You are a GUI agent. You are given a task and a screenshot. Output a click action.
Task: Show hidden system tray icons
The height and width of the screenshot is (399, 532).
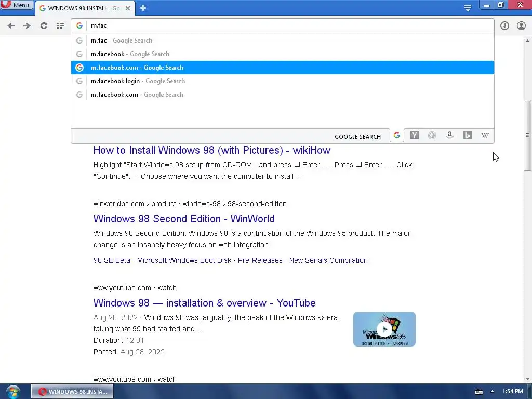coord(492,392)
